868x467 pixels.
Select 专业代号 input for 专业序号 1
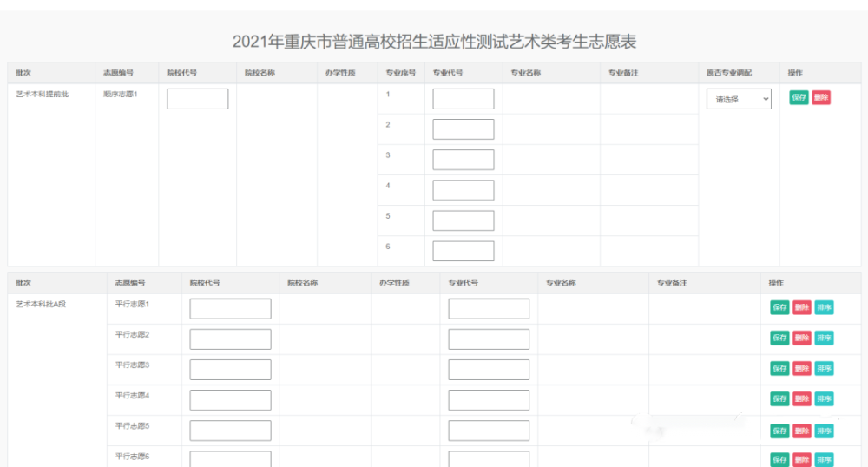coord(464,99)
